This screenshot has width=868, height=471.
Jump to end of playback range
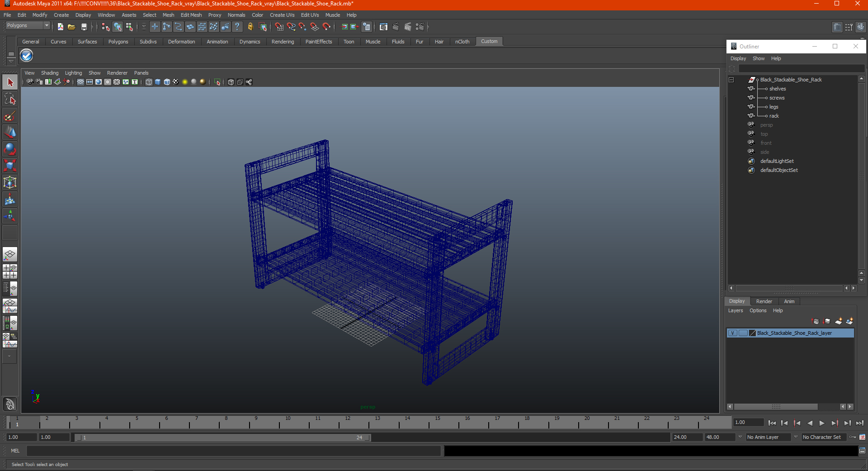(860, 423)
